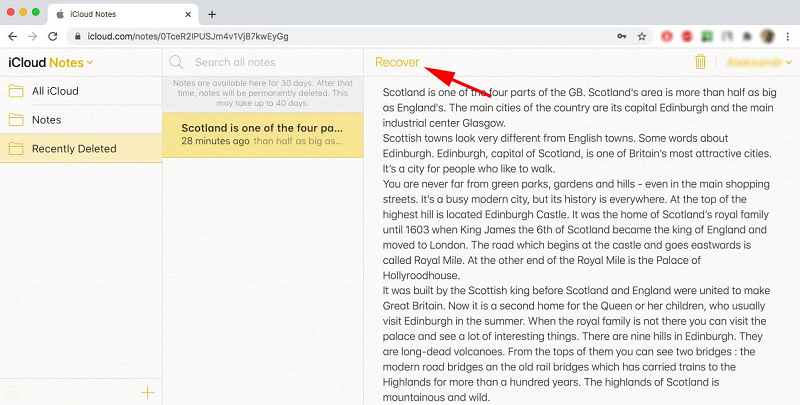Open a new browser tab
The width and height of the screenshot is (800, 405).
[212, 14]
